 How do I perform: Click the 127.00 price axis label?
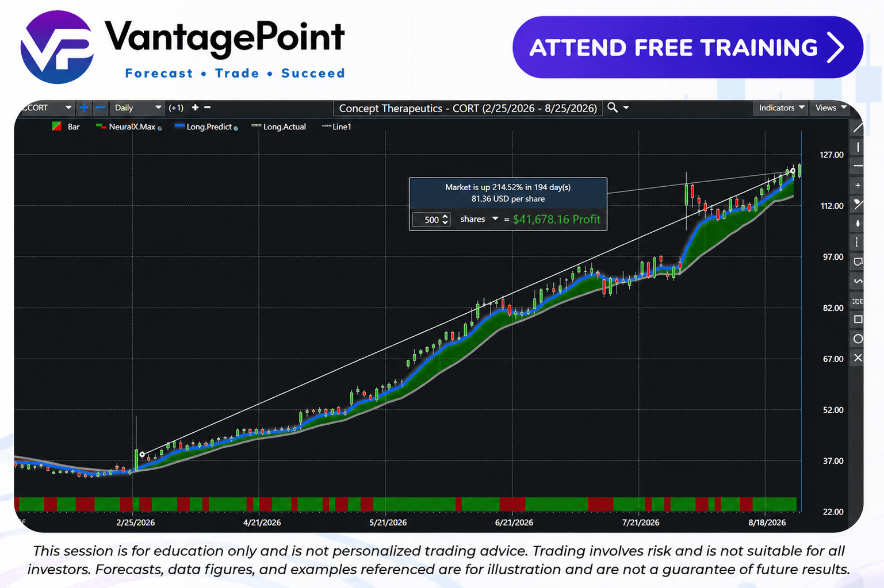[832, 155]
